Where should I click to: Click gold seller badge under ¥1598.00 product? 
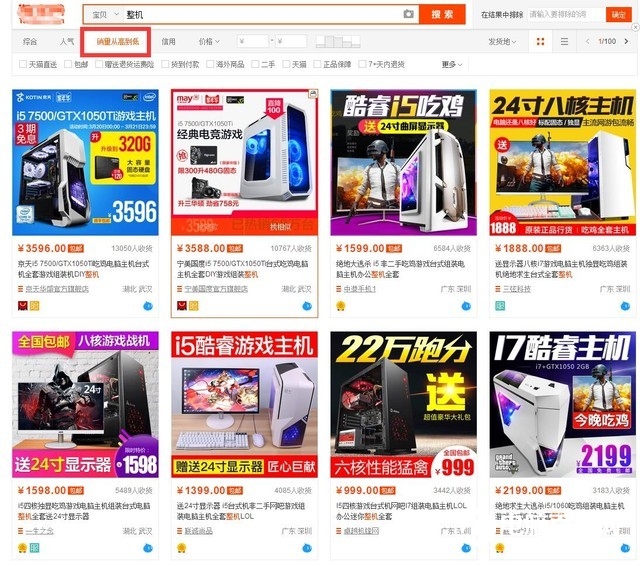coord(22,548)
